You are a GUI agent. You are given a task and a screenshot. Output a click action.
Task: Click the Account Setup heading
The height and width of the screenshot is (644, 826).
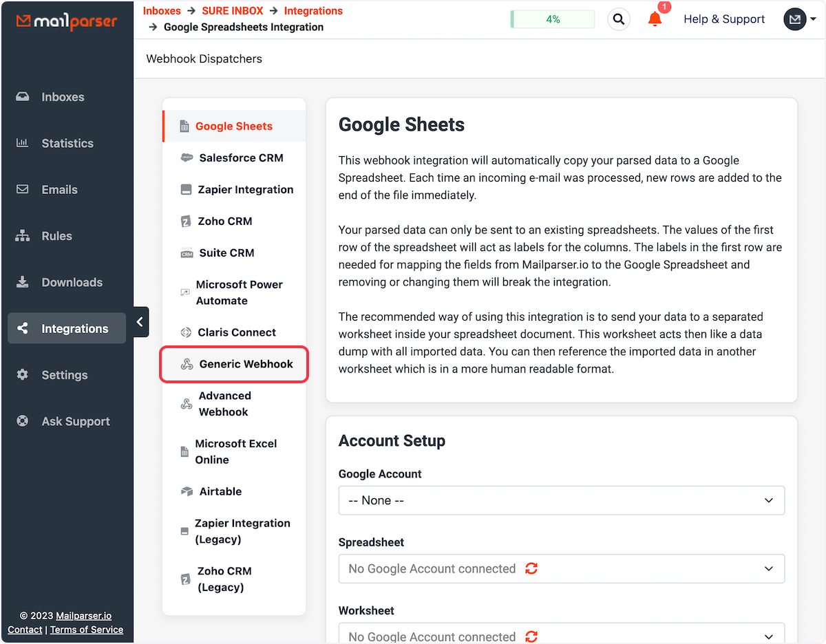tap(392, 441)
